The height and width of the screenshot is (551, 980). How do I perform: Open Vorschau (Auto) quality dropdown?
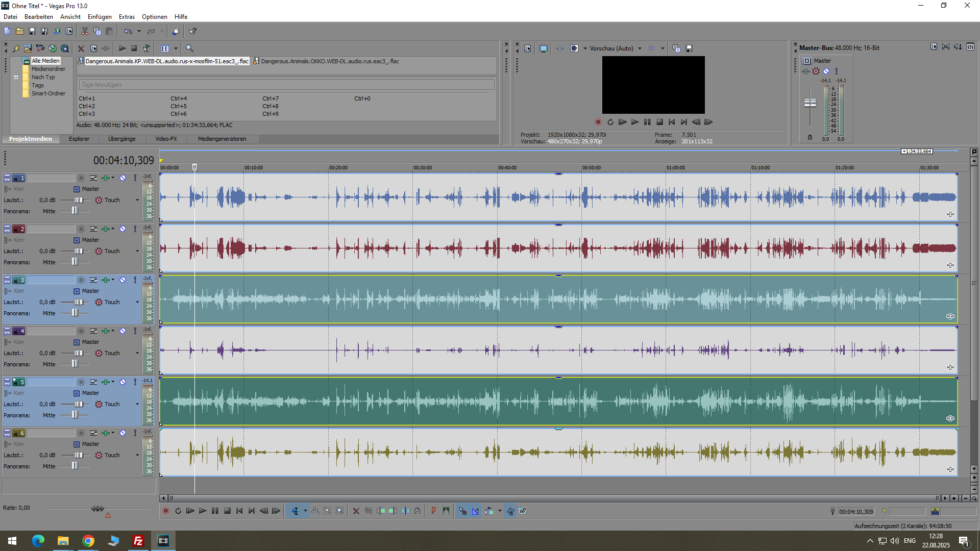640,48
